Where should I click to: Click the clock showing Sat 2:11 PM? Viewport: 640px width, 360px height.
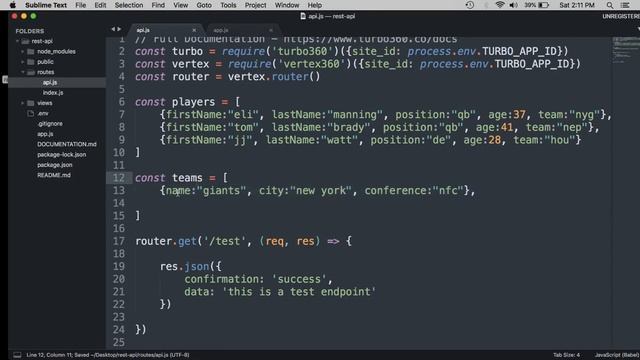(577, 5)
